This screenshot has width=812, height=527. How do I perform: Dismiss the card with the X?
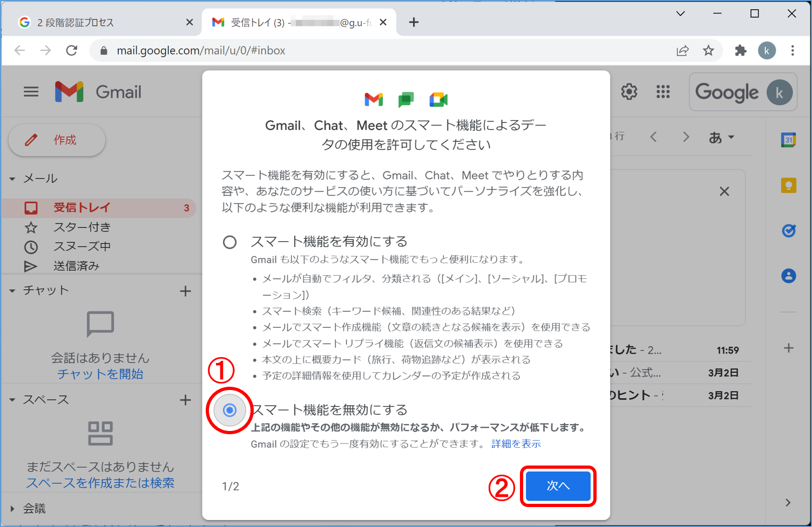tap(725, 191)
